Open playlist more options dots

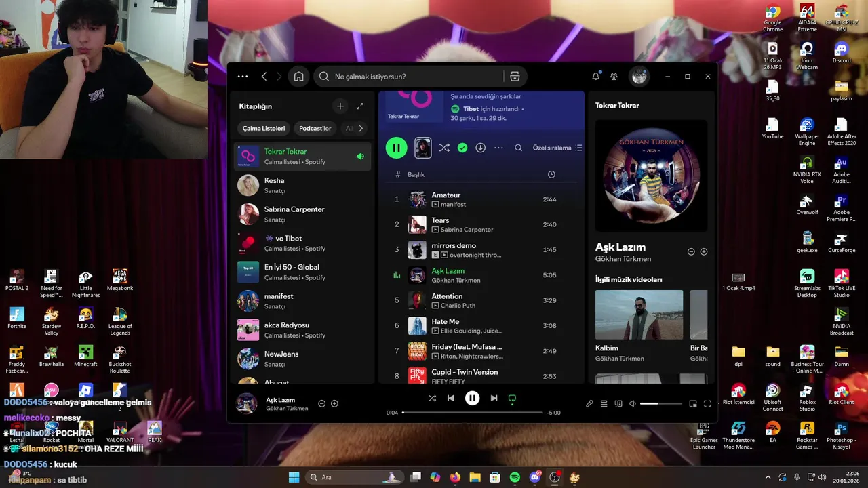(498, 148)
